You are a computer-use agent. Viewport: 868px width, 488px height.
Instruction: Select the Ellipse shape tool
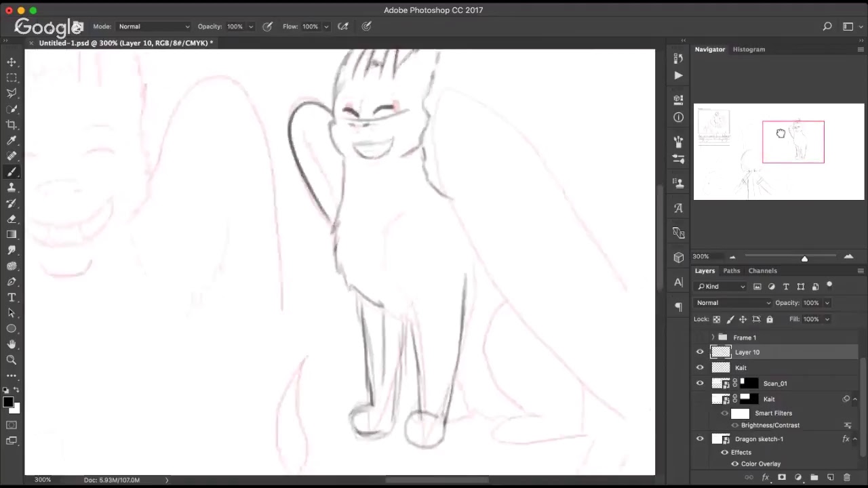point(12,329)
